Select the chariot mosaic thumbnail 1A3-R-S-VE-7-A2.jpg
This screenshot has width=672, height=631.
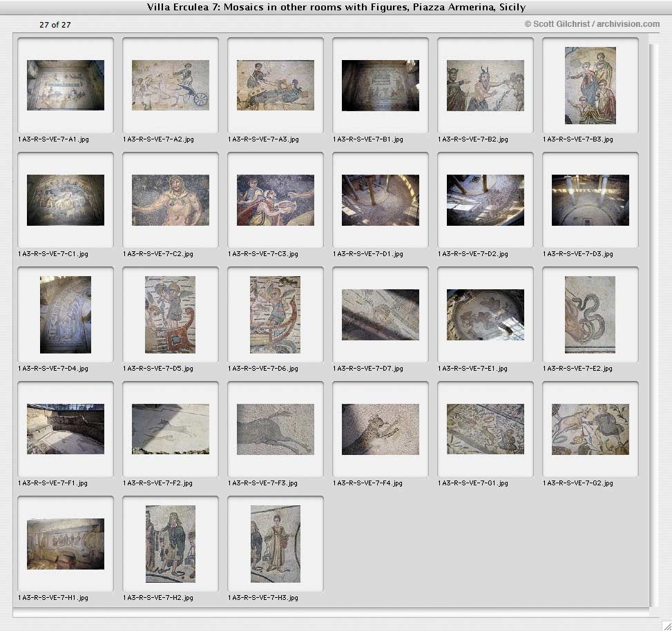point(171,85)
